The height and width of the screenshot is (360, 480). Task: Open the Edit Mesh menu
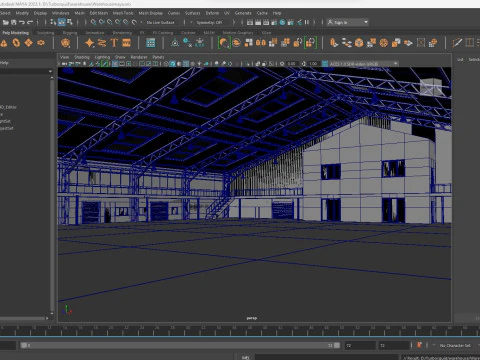point(99,13)
